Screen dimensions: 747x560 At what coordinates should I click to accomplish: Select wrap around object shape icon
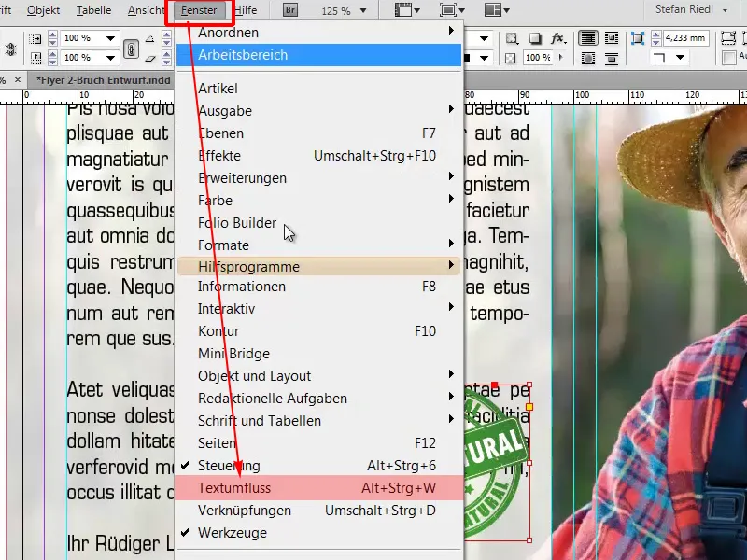coord(588,59)
